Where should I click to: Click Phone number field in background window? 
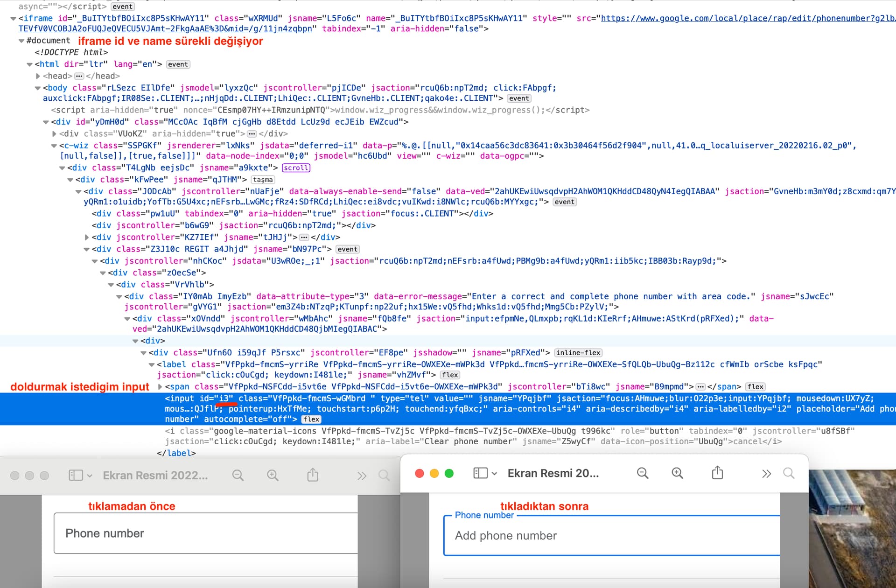coord(206,533)
